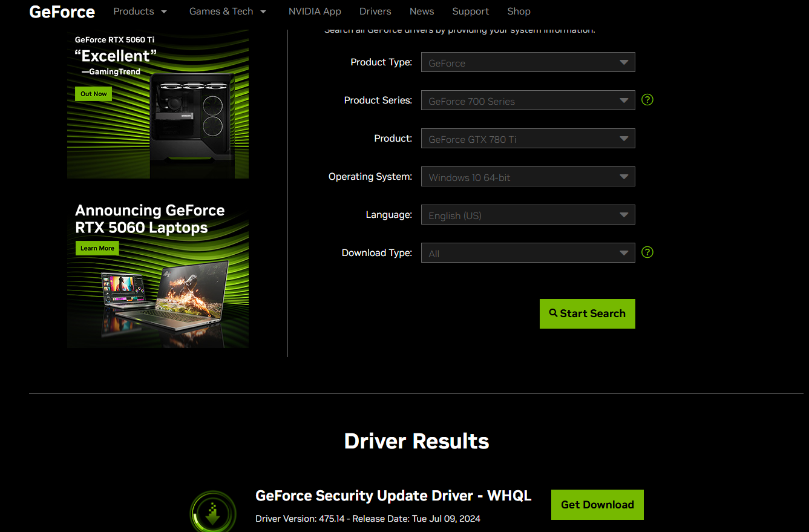Open the Shop nav link
809x532 pixels.
[x=519, y=11]
